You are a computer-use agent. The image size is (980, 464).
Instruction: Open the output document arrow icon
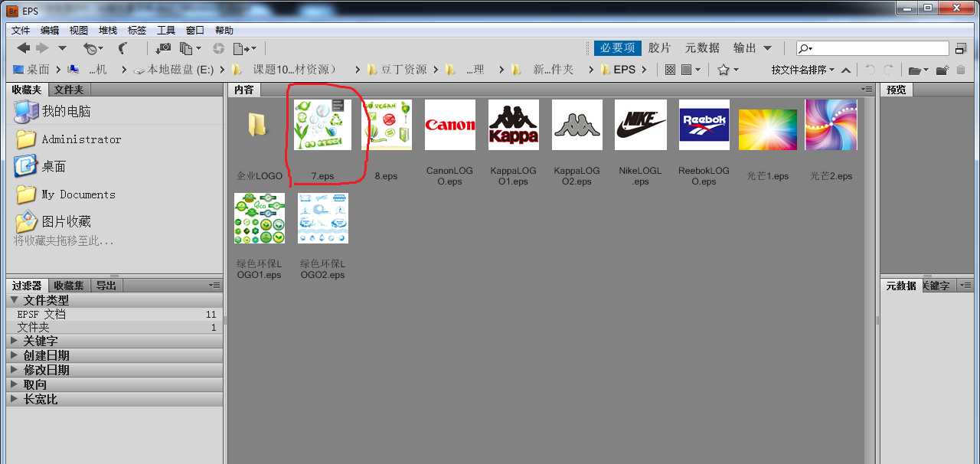tap(244, 48)
